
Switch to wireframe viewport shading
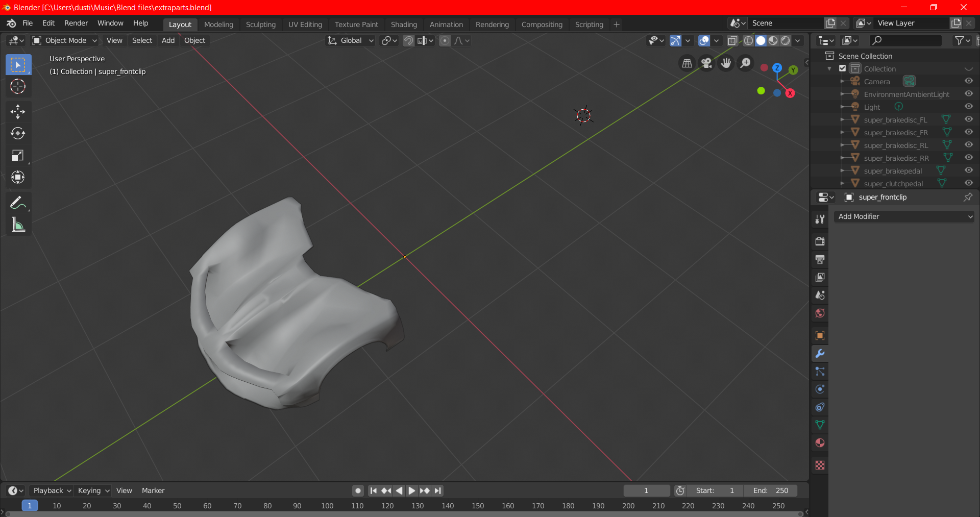point(748,40)
